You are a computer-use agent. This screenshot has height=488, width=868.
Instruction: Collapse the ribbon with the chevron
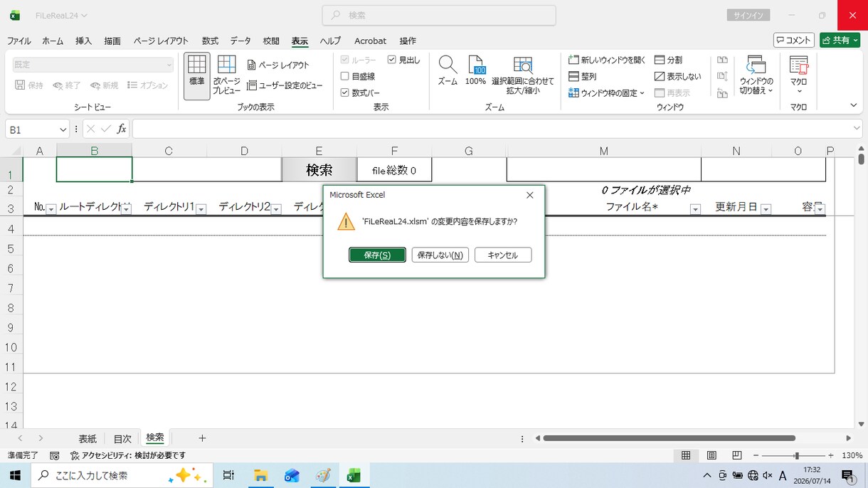[x=854, y=105]
